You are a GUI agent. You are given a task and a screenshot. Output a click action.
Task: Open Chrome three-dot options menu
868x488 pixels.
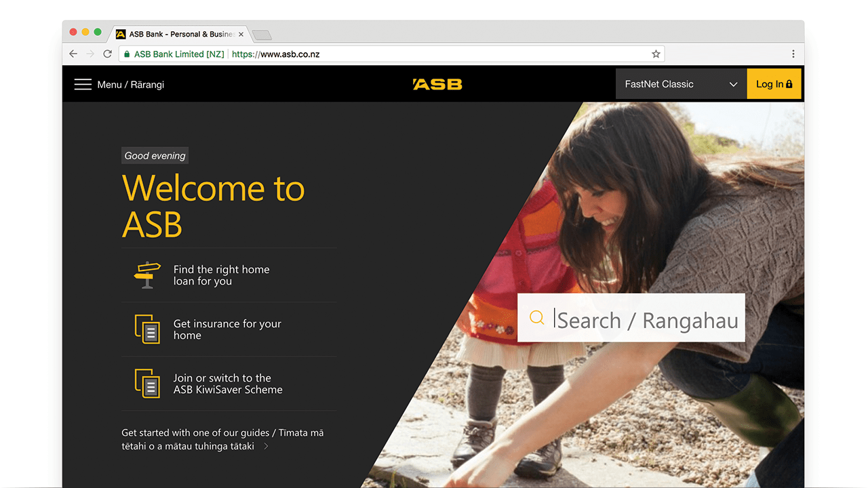coord(793,54)
